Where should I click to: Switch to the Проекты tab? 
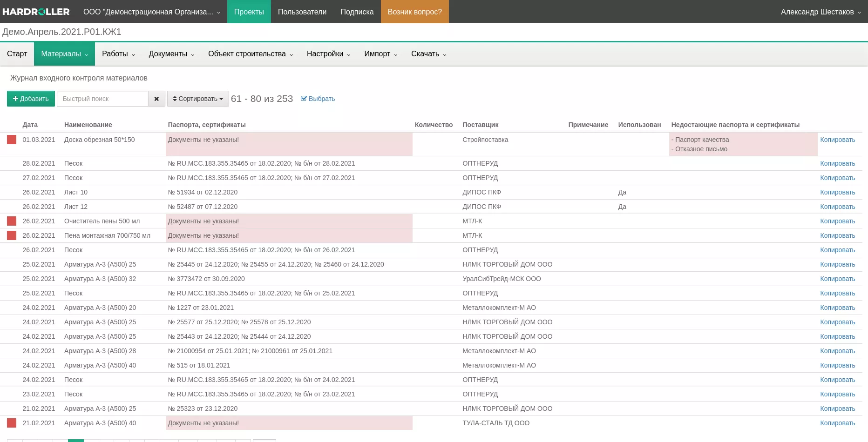pyautogui.click(x=249, y=12)
